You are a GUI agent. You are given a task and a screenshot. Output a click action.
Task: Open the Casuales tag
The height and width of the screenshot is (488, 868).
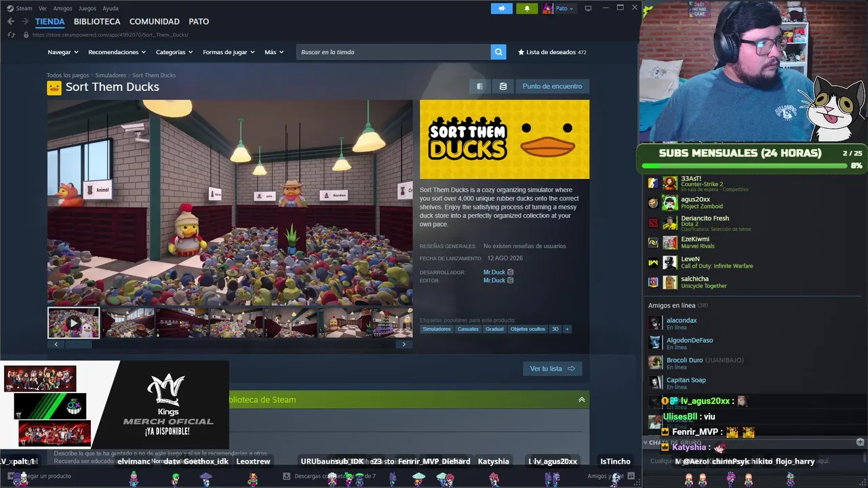[468, 329]
